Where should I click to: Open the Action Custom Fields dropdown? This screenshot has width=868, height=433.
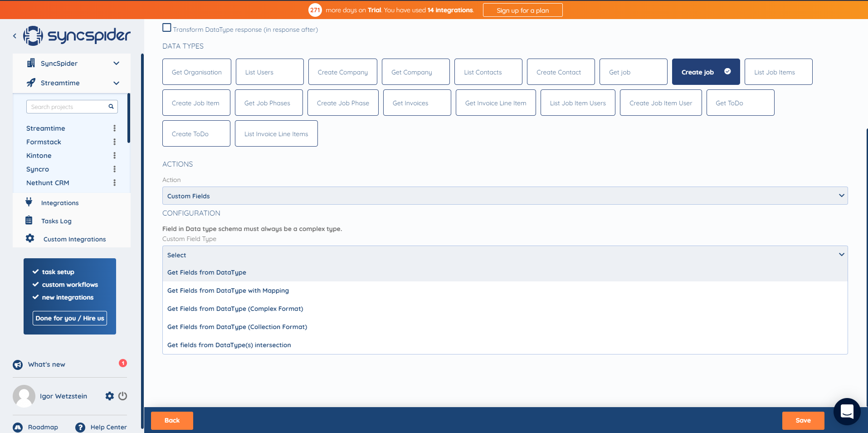[x=505, y=196]
